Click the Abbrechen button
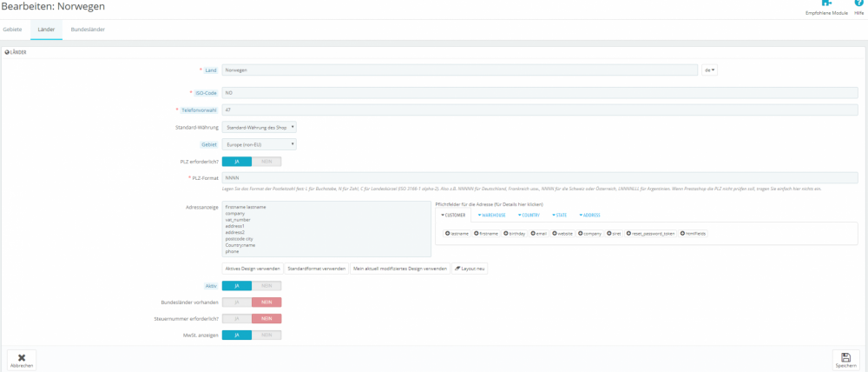Viewport: 868px width, 372px height. [x=22, y=361]
